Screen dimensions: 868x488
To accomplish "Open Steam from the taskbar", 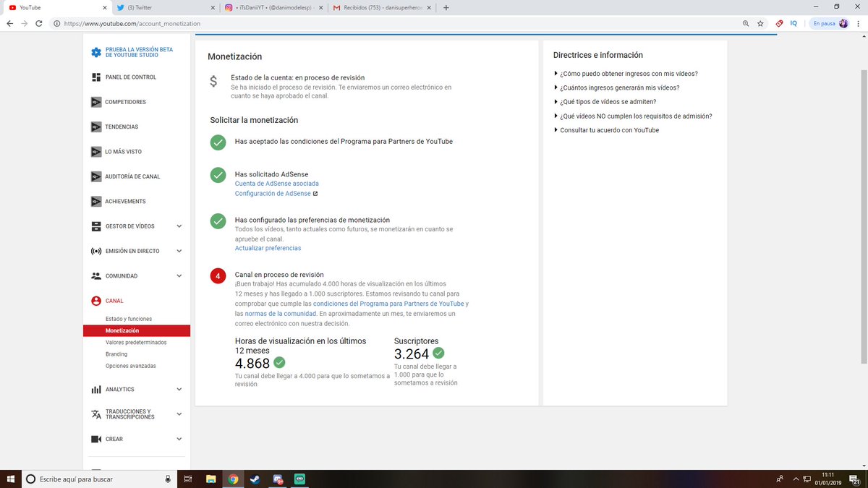I will tap(255, 479).
